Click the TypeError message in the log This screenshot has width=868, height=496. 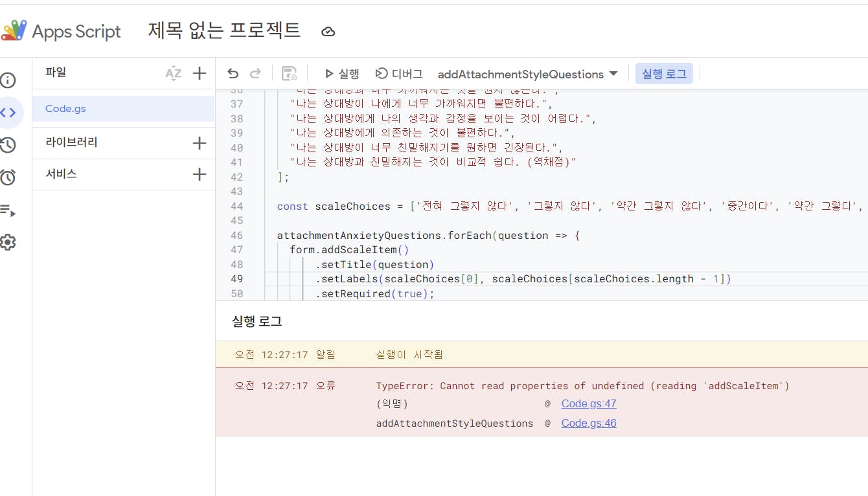[x=583, y=386]
